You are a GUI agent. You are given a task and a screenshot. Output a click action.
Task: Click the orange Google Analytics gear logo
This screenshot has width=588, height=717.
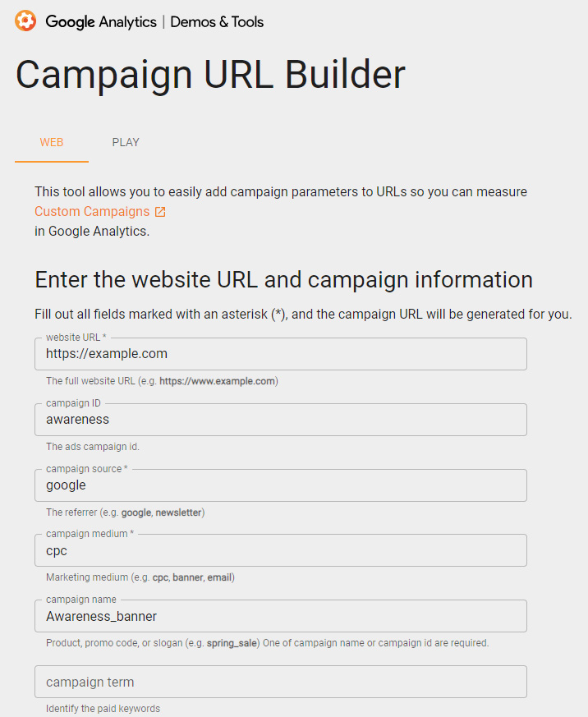(25, 21)
